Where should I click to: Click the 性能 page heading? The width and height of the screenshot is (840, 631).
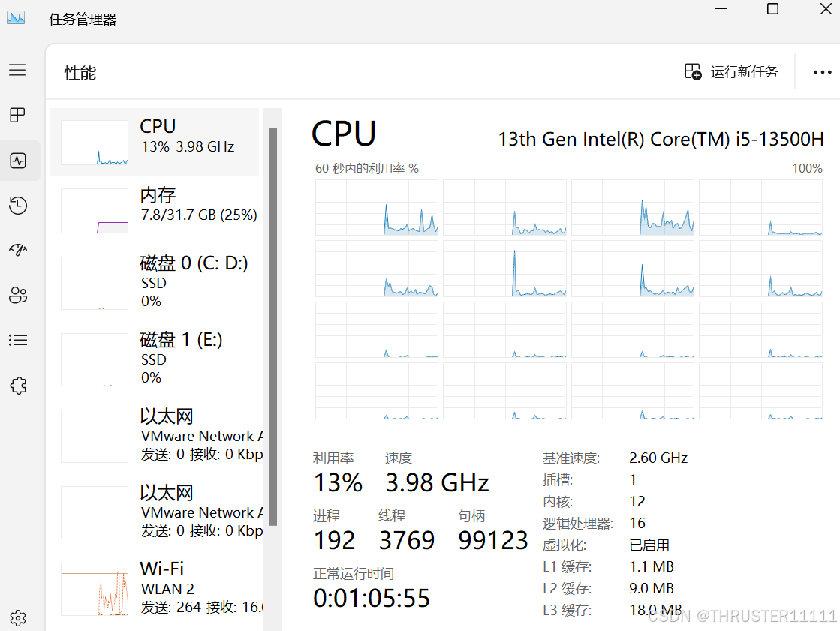pos(80,72)
